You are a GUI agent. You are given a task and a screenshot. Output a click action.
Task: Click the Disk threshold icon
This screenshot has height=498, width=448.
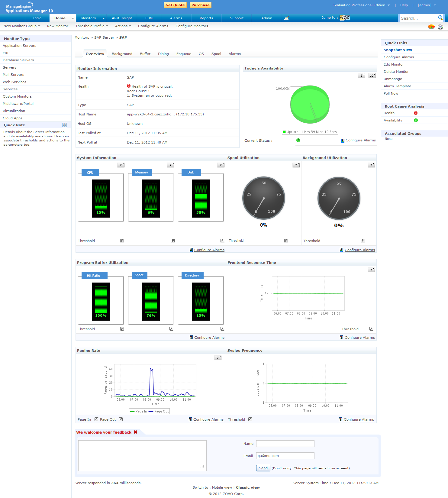click(x=222, y=241)
